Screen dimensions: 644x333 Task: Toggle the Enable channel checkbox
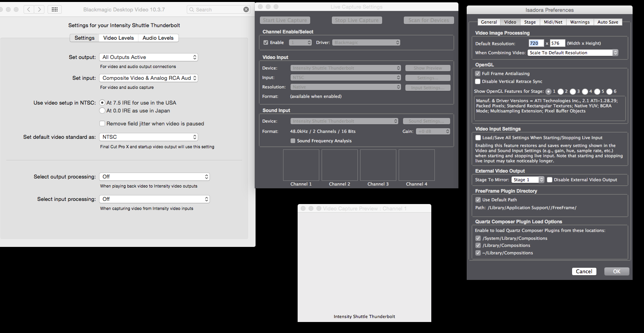[x=266, y=42]
